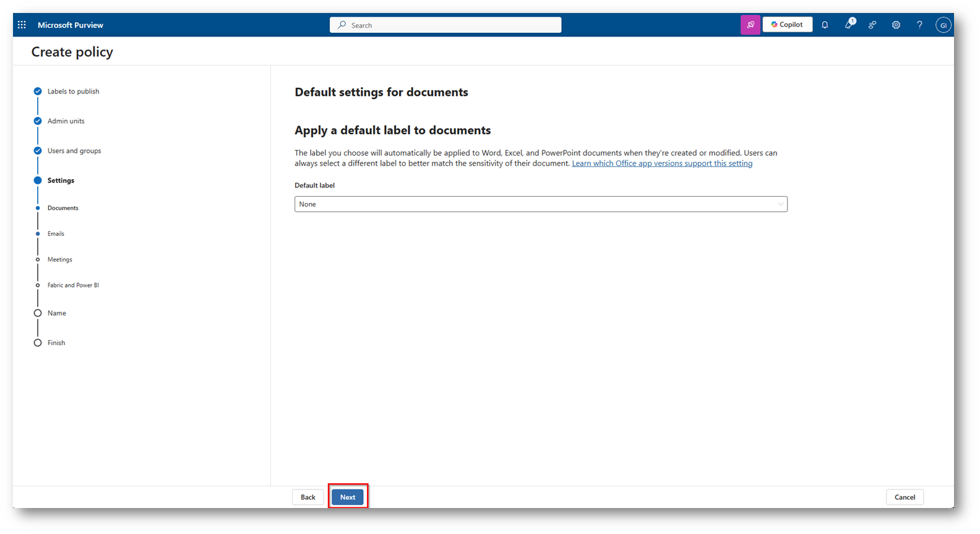Click the Name step circle indicator
The width and height of the screenshot is (980, 534).
tap(38, 313)
